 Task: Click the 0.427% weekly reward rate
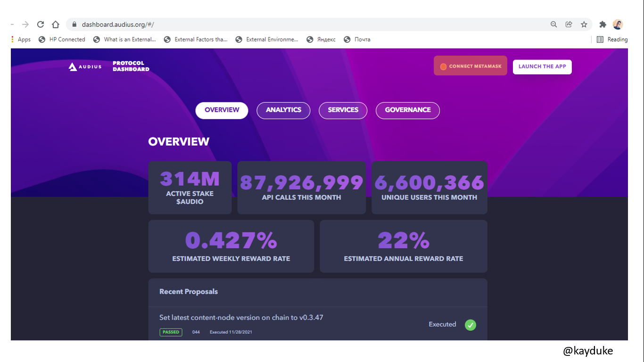[231, 240]
